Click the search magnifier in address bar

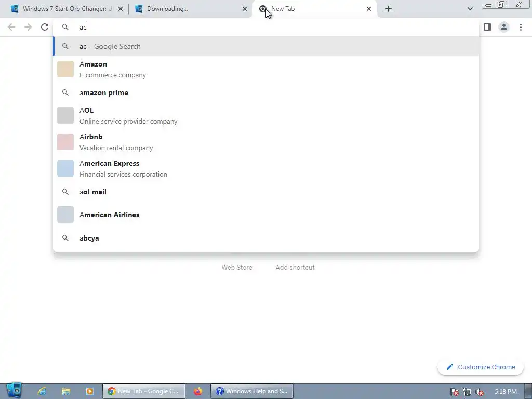(65, 27)
